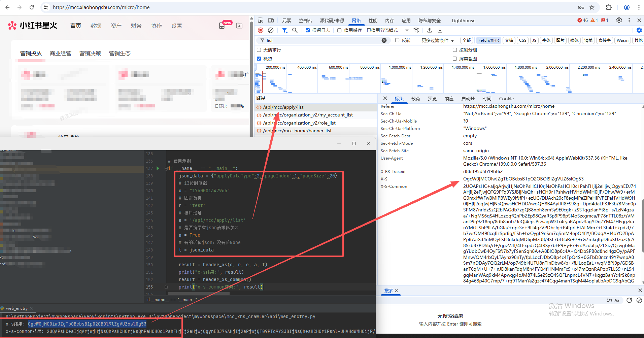Select the /api/mcc/apply/list request
644x338 pixels.
(283, 107)
